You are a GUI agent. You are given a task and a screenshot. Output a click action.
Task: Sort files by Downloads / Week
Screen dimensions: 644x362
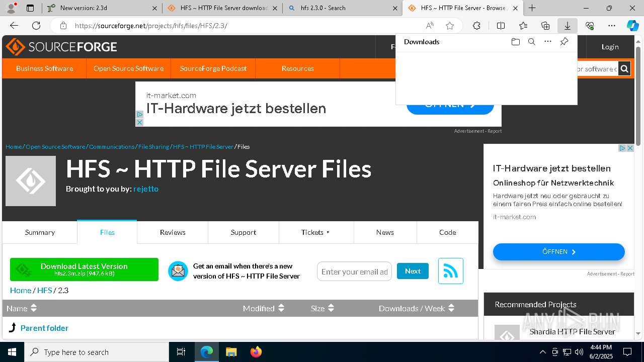pyautogui.click(x=417, y=308)
